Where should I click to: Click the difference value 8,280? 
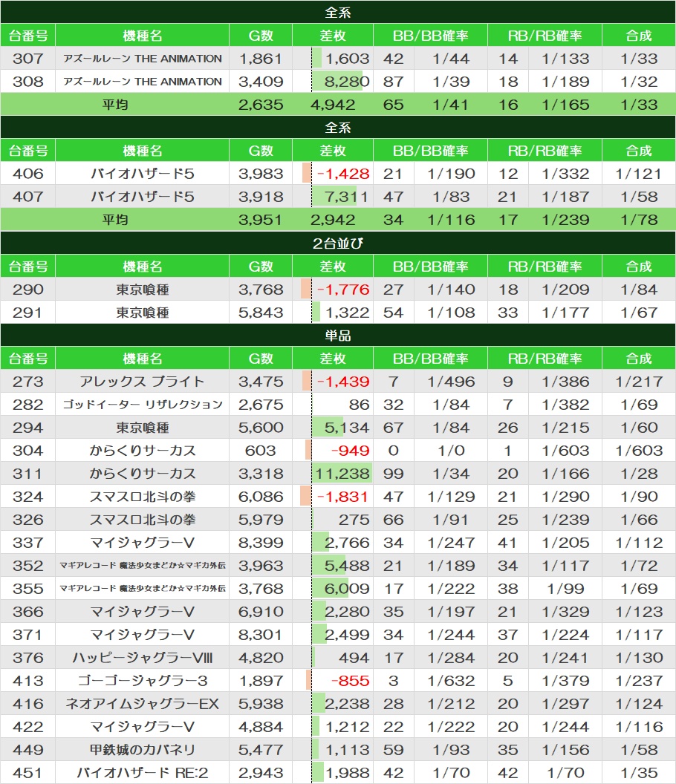[x=347, y=82]
